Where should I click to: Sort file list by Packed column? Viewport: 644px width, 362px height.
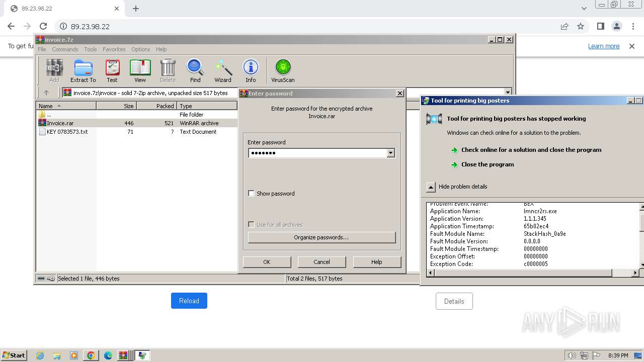[156, 106]
